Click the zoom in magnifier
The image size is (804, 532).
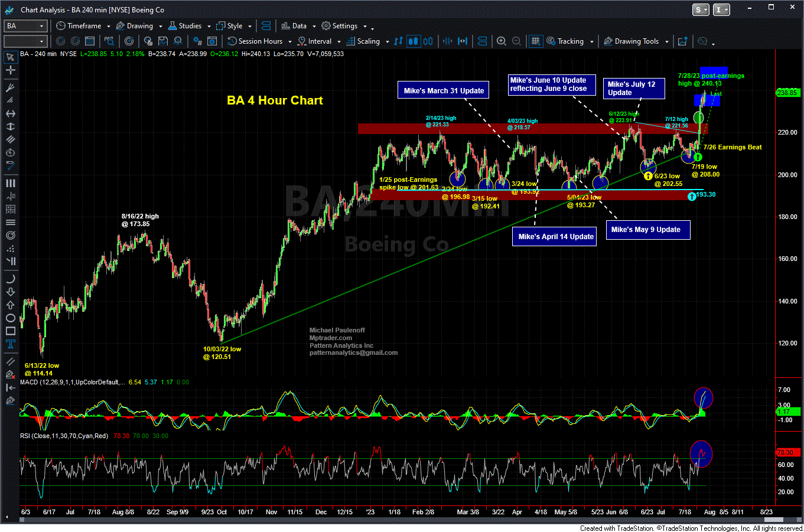(x=501, y=41)
